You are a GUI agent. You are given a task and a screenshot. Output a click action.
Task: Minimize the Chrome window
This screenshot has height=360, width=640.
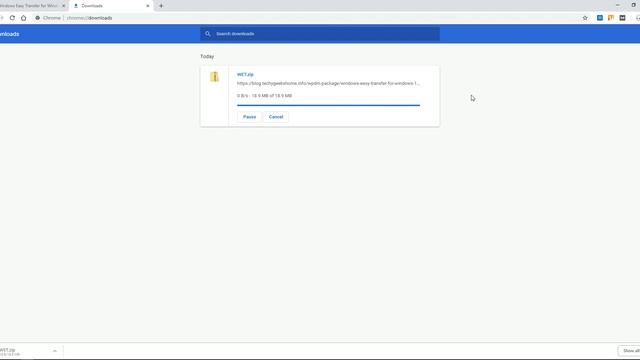click(618, 5)
